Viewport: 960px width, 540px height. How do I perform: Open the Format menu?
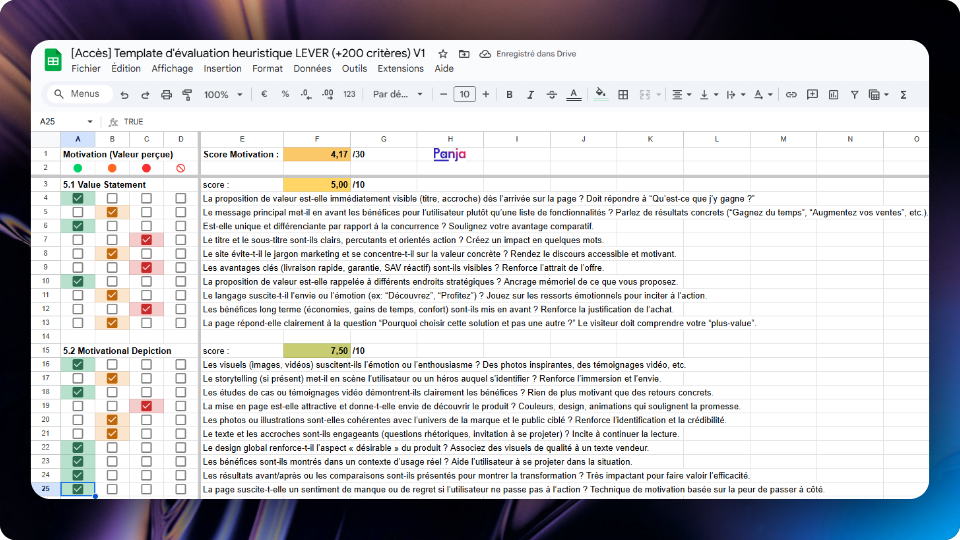[268, 69]
